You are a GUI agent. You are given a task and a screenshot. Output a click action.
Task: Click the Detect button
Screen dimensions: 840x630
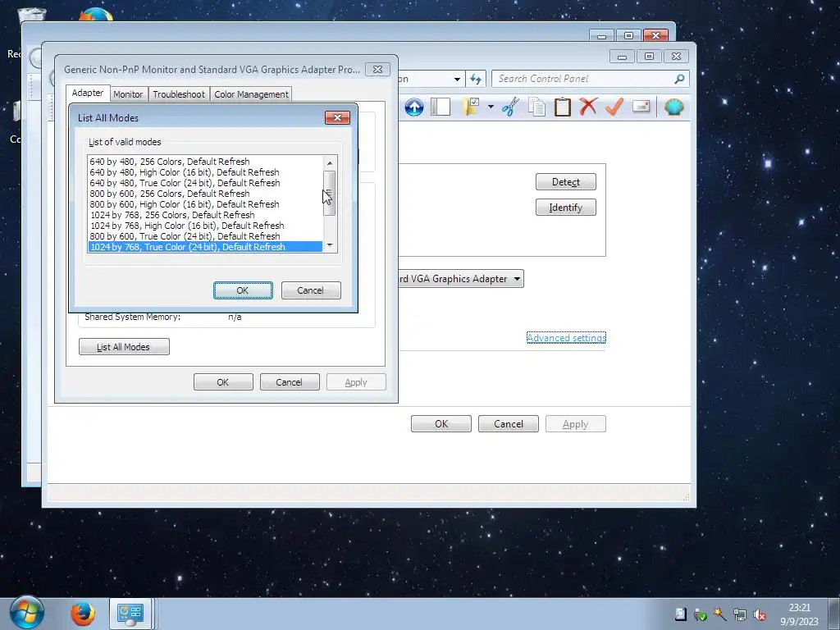pos(566,181)
